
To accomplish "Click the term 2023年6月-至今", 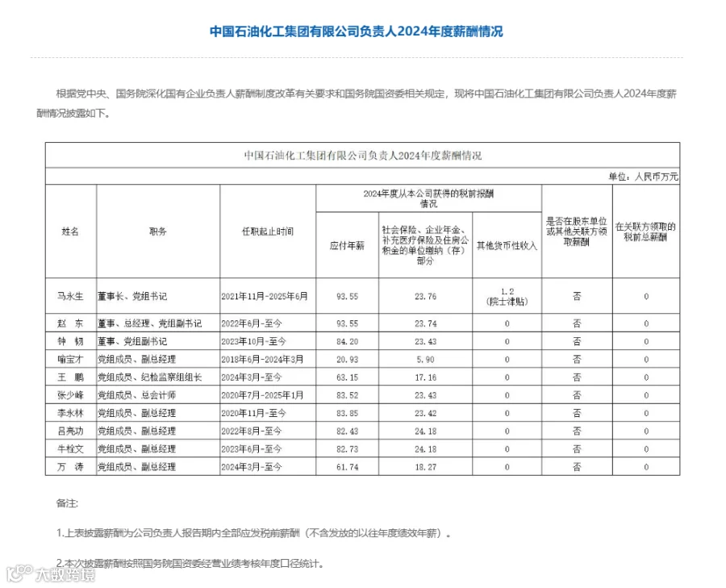I will pyautogui.click(x=252, y=449).
